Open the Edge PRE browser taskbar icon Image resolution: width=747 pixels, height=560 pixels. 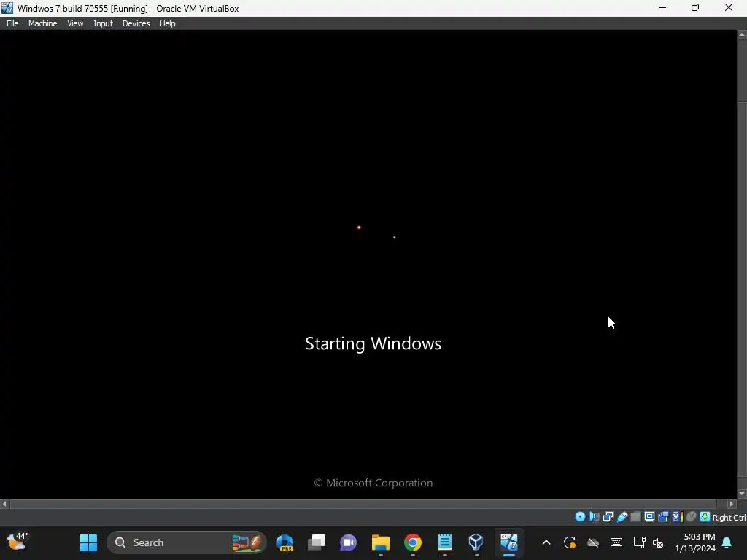[x=285, y=542]
